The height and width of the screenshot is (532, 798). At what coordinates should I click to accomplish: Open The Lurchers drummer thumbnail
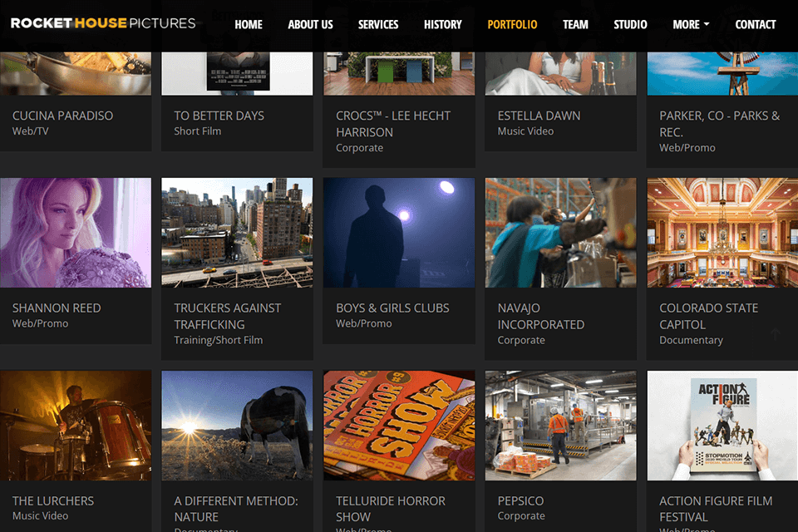coord(76,426)
